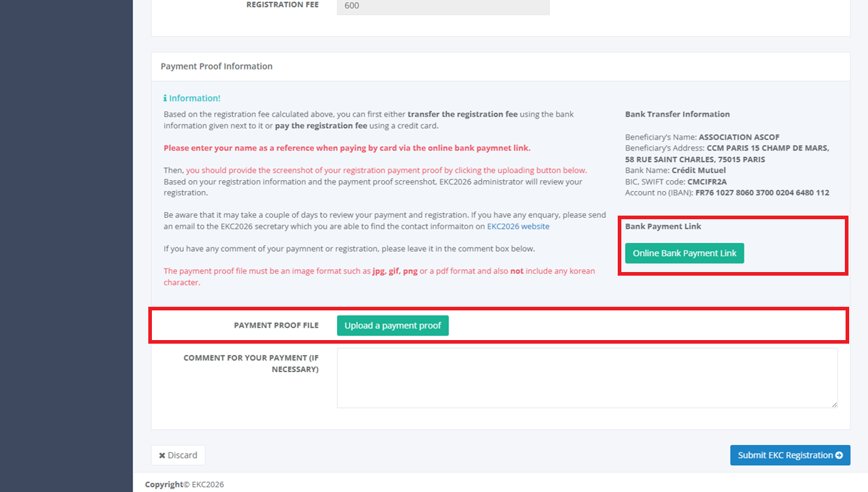
Task: Click the IBAN account number text
Action: click(x=762, y=193)
